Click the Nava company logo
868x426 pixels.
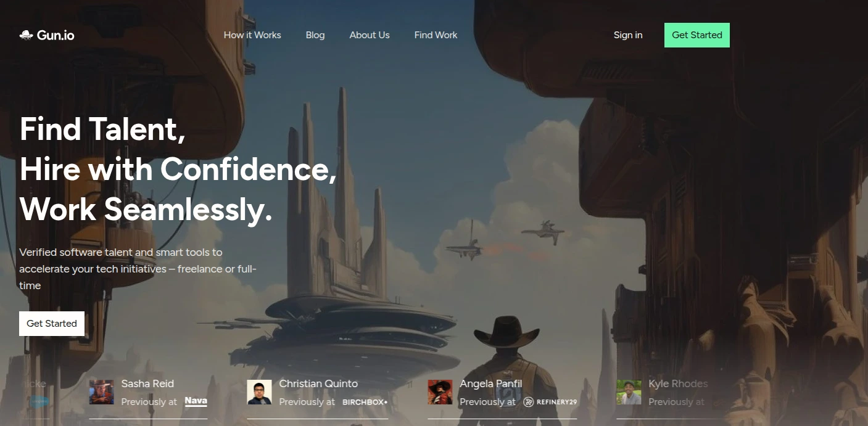196,401
